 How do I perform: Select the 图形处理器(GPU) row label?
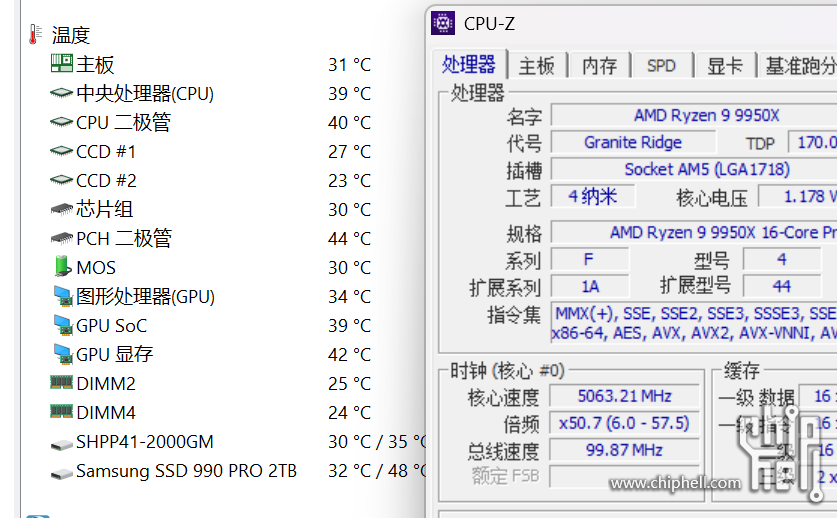tap(145, 296)
